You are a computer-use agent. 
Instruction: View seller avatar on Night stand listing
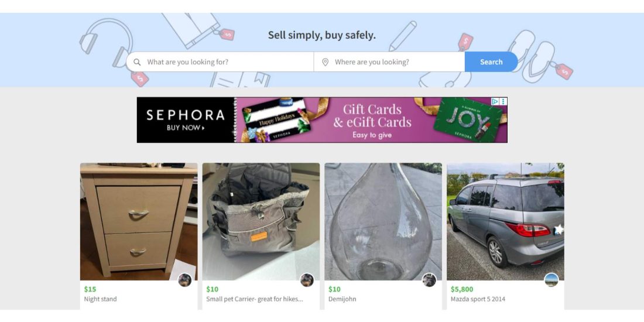(x=185, y=280)
